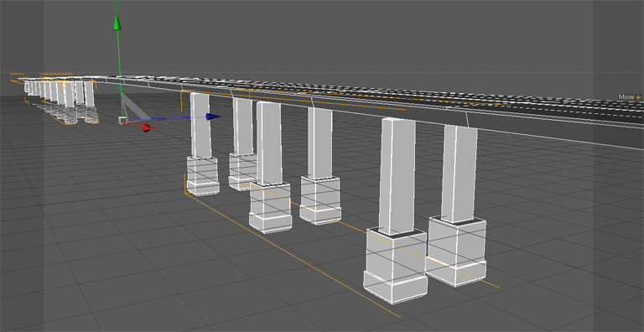Viewport: 644px width, 332px height.
Task: Click the gray plane handle between axes
Action: click(137, 106)
